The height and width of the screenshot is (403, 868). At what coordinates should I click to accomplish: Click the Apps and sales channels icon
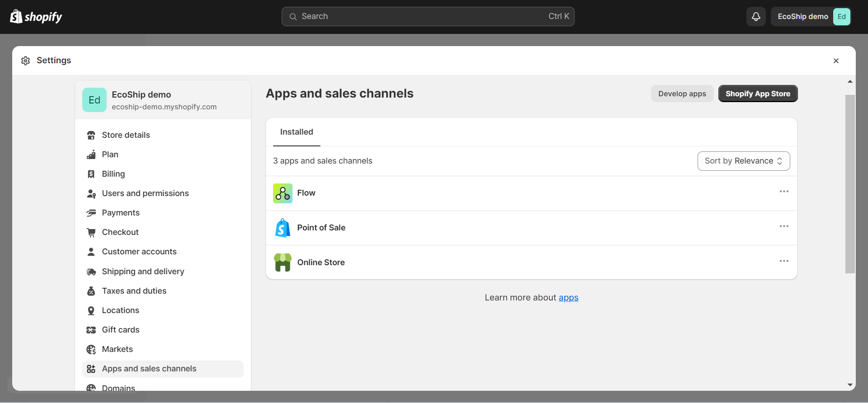91,369
